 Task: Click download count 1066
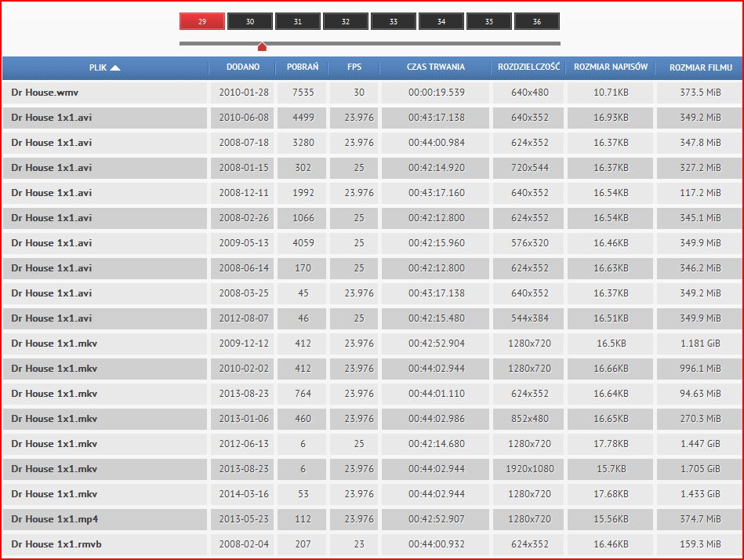click(303, 218)
